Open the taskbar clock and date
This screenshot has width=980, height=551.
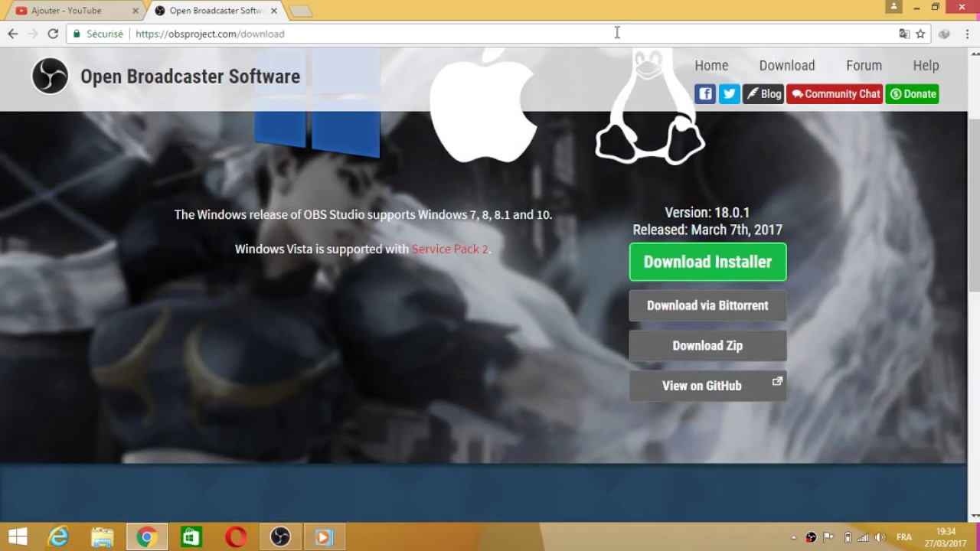(x=946, y=537)
